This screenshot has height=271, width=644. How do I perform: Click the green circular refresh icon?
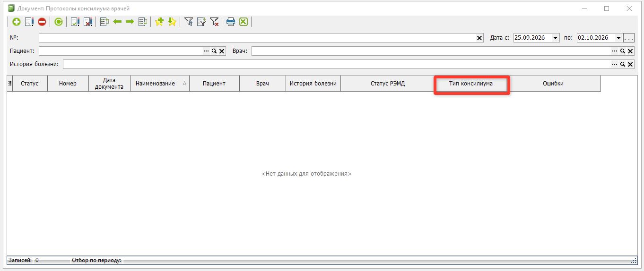point(58,22)
